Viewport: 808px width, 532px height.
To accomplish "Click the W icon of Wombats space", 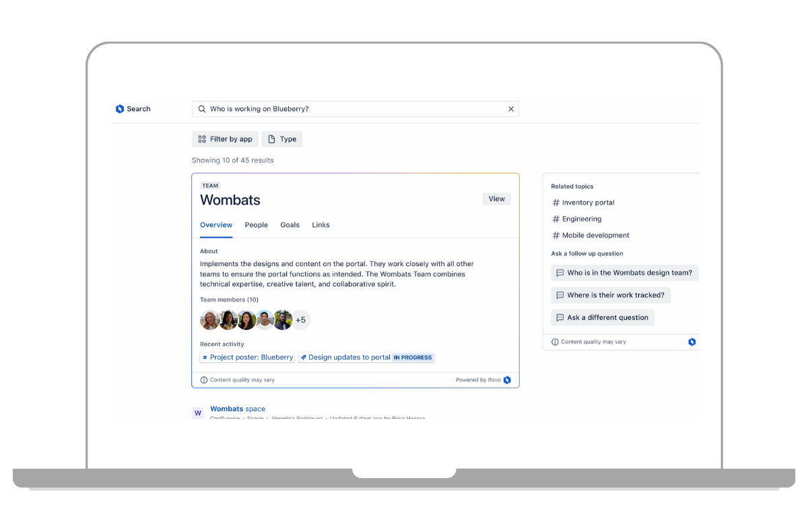I will click(x=198, y=413).
